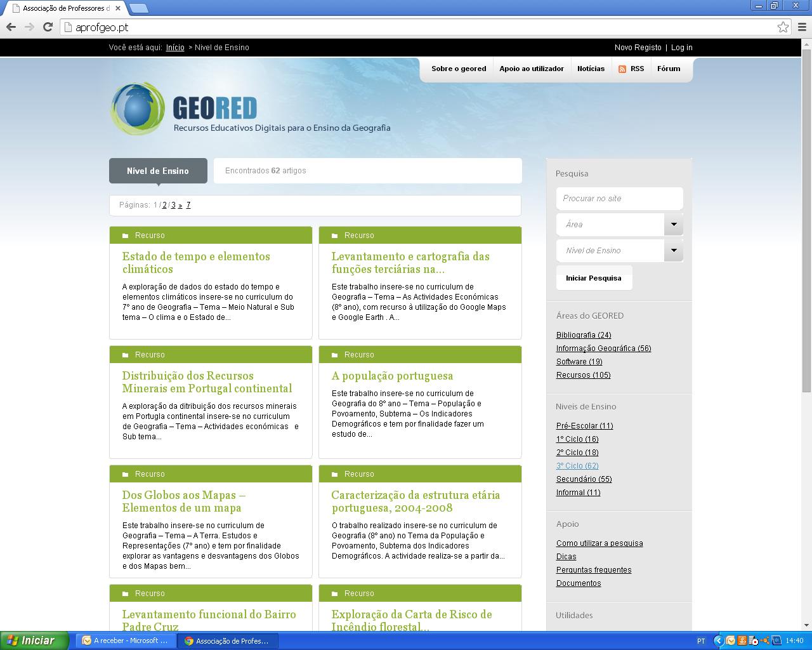Click folder icon on Distribuição dos Recursos card
The image size is (812, 650).
click(125, 355)
